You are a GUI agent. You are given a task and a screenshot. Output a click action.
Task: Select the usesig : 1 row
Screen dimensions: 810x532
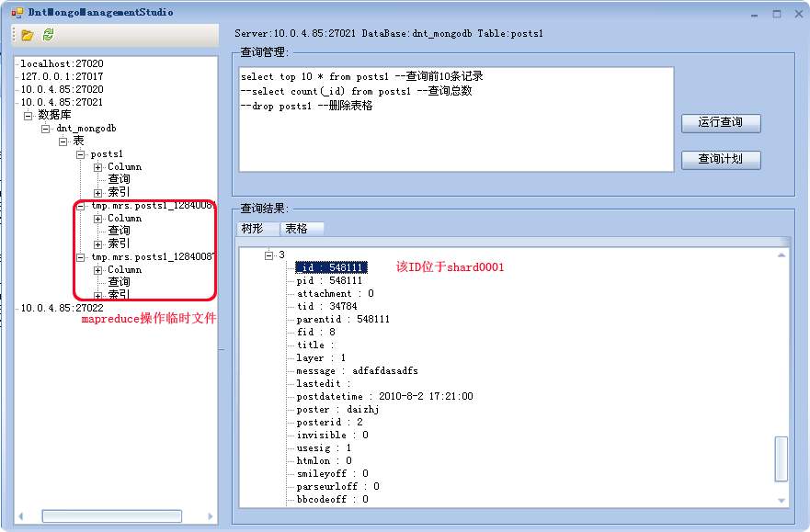324,447
